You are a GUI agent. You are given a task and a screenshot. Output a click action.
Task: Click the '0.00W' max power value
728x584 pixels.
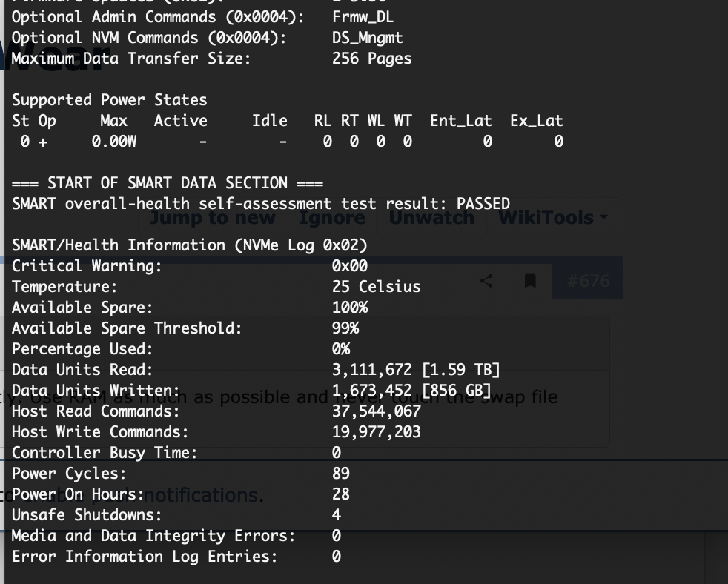coord(113,141)
